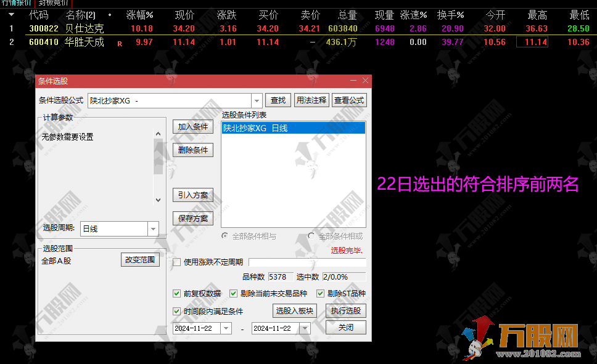Click the 品种数 5378 value field
597x364 pixels.
pos(281,277)
